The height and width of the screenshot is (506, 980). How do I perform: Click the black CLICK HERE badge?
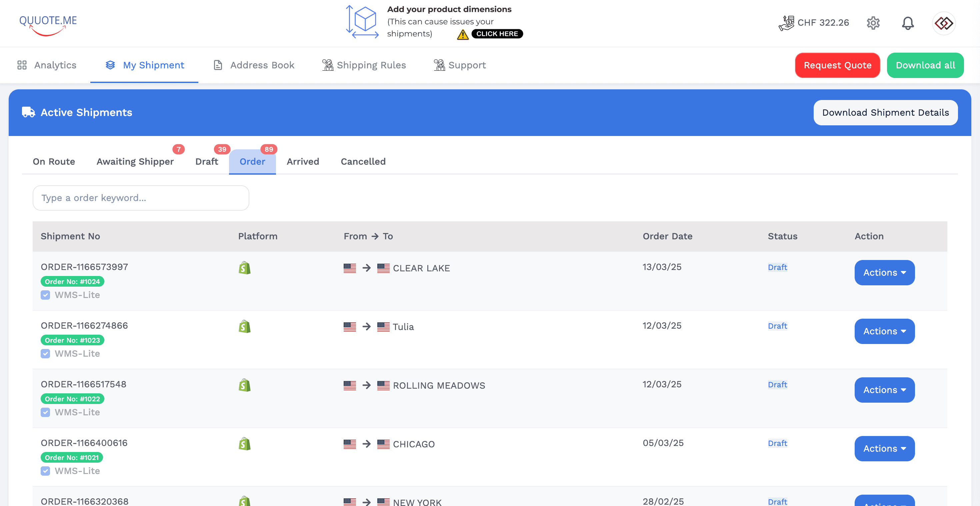pyautogui.click(x=497, y=34)
